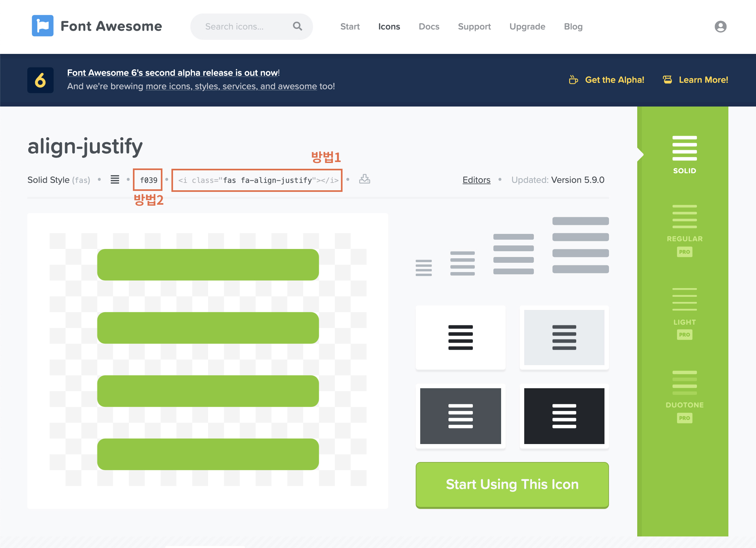
Task: Copy the f039 unicode value
Action: pyautogui.click(x=148, y=180)
